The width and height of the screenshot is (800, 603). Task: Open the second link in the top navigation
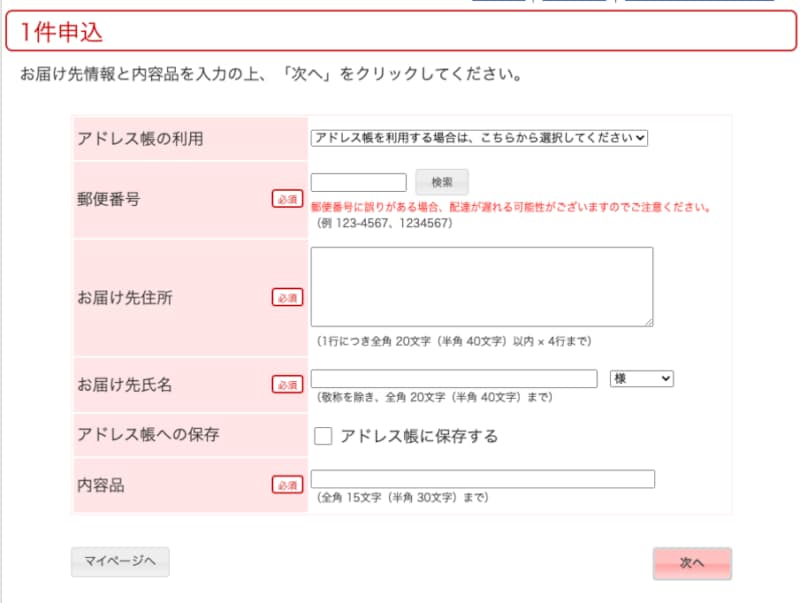575,3
